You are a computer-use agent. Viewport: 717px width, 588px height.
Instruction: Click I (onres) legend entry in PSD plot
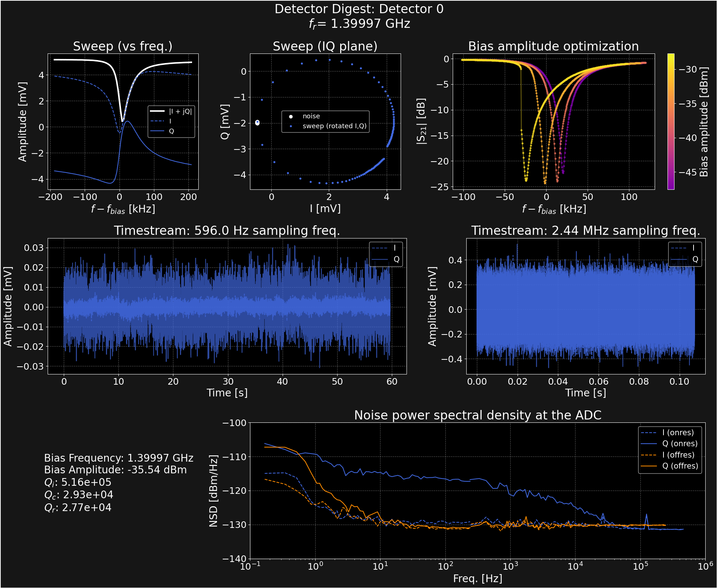click(x=678, y=433)
